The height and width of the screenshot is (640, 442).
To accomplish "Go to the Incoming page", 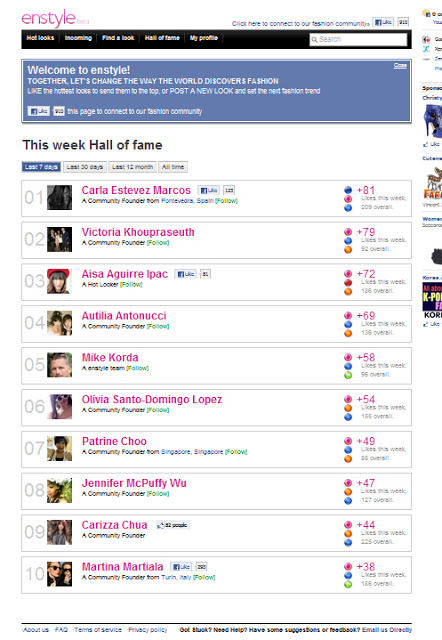I will click(78, 38).
